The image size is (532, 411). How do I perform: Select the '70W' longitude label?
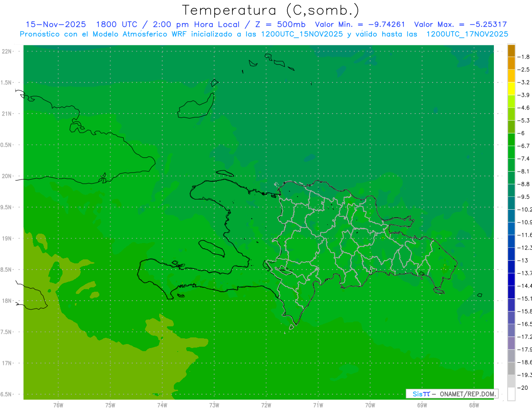coord(370,405)
